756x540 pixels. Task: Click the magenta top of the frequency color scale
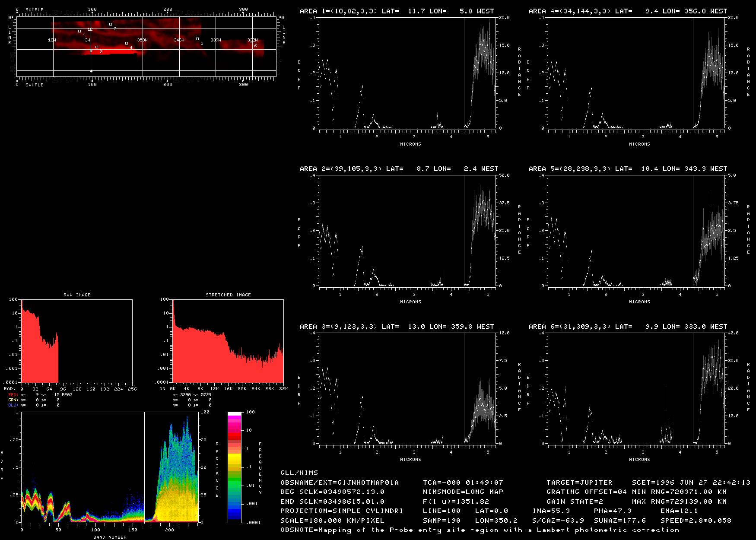(235, 421)
